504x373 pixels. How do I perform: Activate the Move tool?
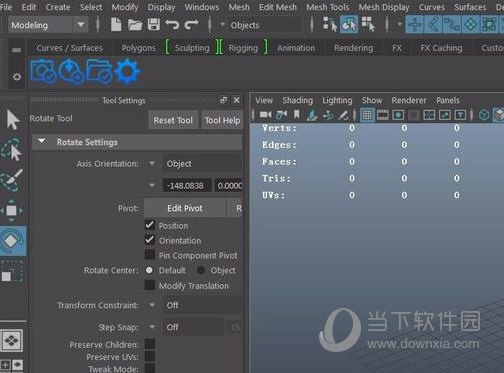pos(12,210)
